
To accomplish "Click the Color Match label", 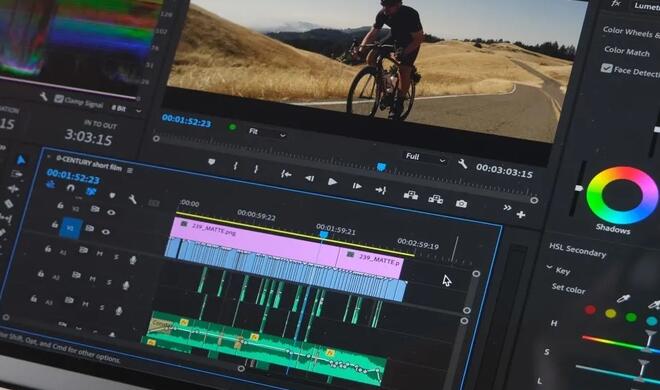I will (x=627, y=51).
